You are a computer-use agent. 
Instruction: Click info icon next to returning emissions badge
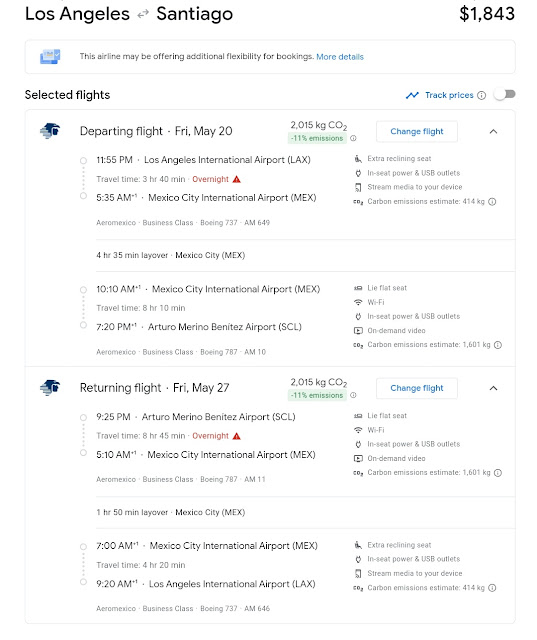[x=353, y=395]
